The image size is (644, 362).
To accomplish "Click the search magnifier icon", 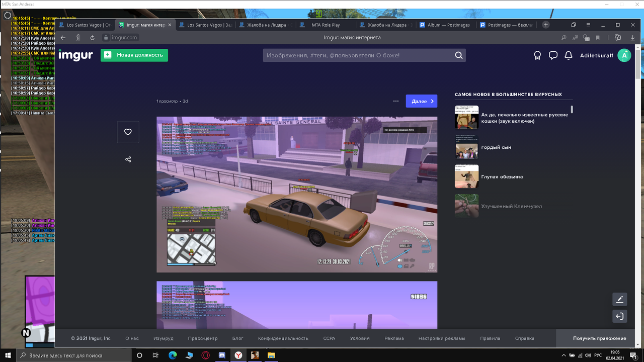I will coord(459,55).
